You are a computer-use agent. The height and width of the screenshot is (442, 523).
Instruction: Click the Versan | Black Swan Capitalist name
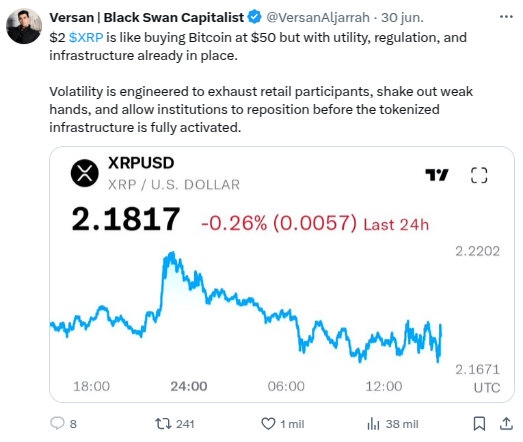(147, 17)
